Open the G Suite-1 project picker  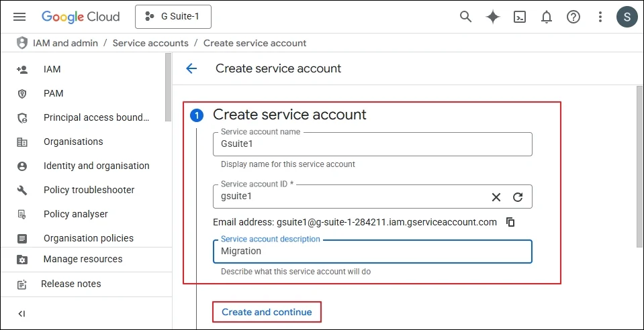pyautogui.click(x=173, y=17)
